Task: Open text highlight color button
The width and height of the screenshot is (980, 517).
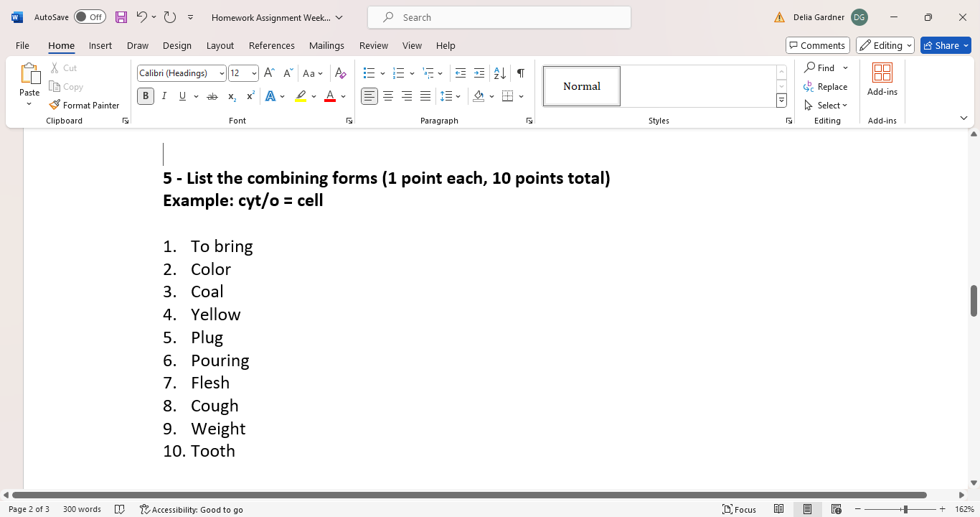Action: tap(301, 96)
